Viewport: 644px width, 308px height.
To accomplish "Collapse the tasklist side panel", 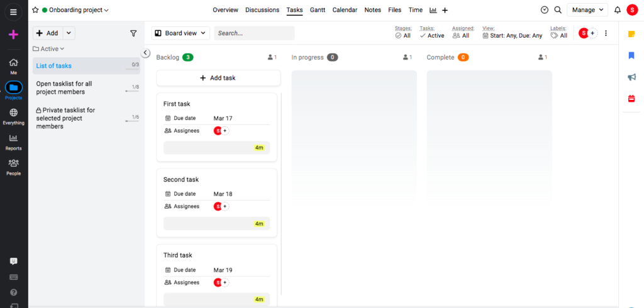I will (x=145, y=53).
